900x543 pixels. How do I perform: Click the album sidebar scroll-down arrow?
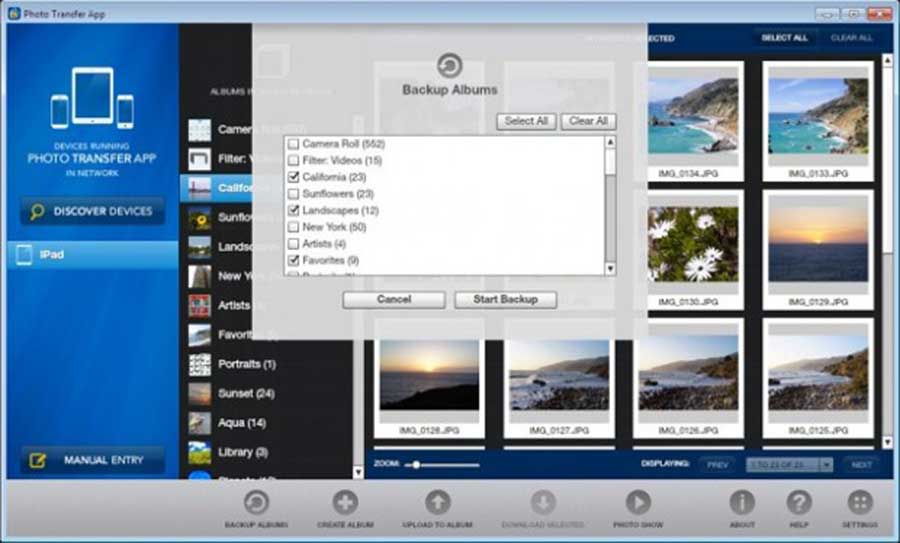[x=358, y=472]
